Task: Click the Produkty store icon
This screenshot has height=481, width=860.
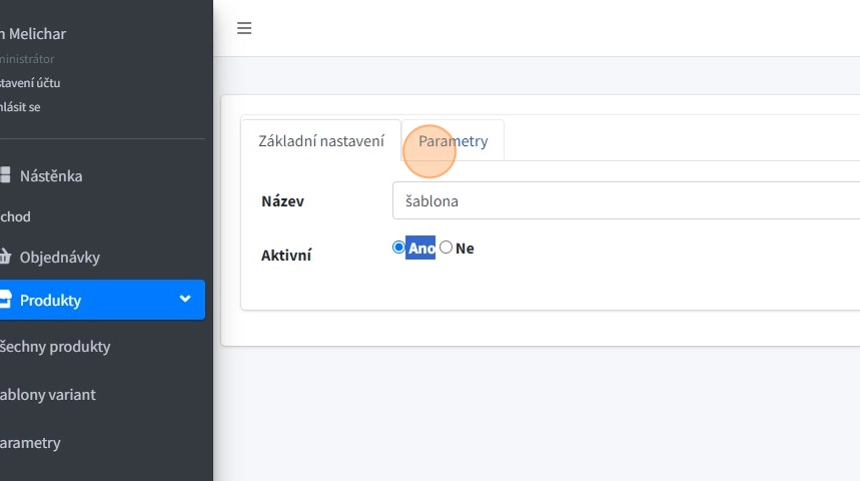Action: pyautogui.click(x=5, y=300)
